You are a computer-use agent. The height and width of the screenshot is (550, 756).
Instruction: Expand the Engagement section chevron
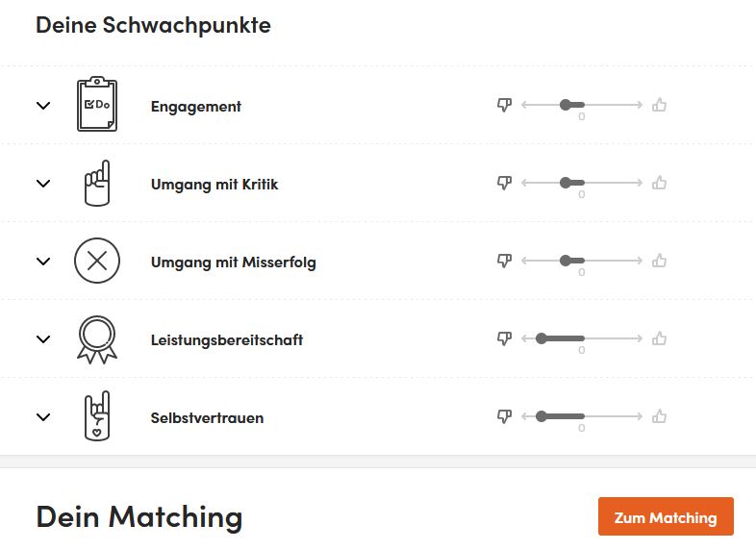click(43, 106)
